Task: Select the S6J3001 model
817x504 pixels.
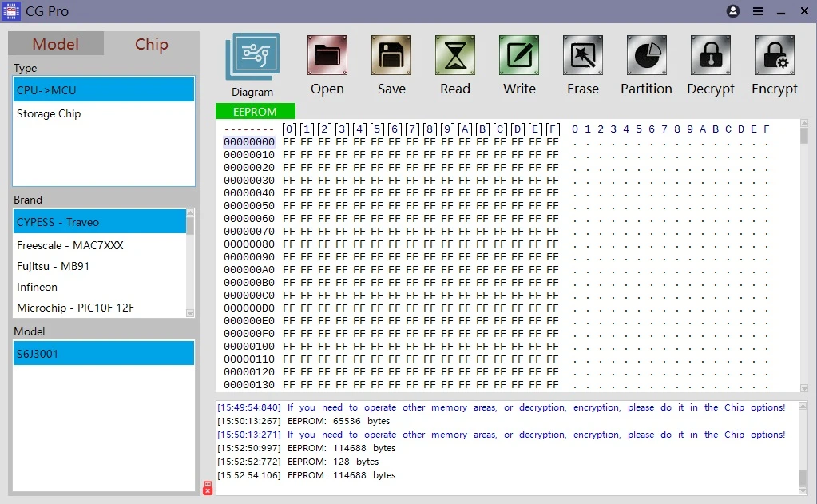Action: (x=104, y=353)
